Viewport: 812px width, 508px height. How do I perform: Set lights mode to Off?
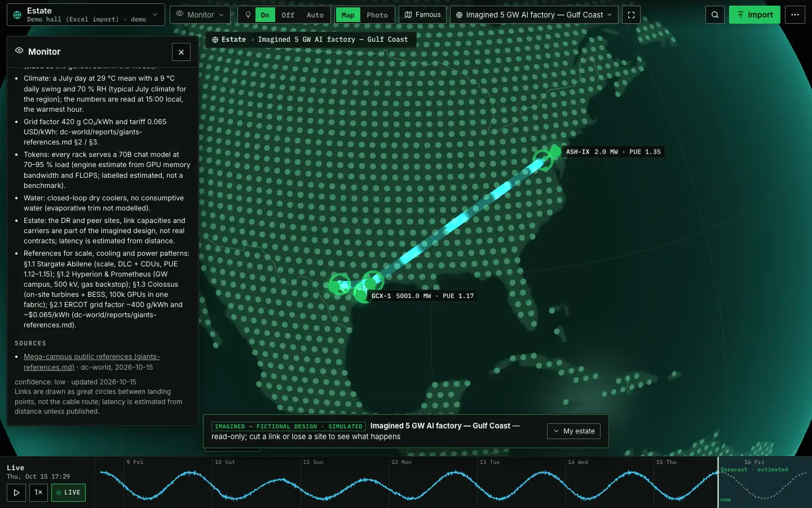pos(288,15)
